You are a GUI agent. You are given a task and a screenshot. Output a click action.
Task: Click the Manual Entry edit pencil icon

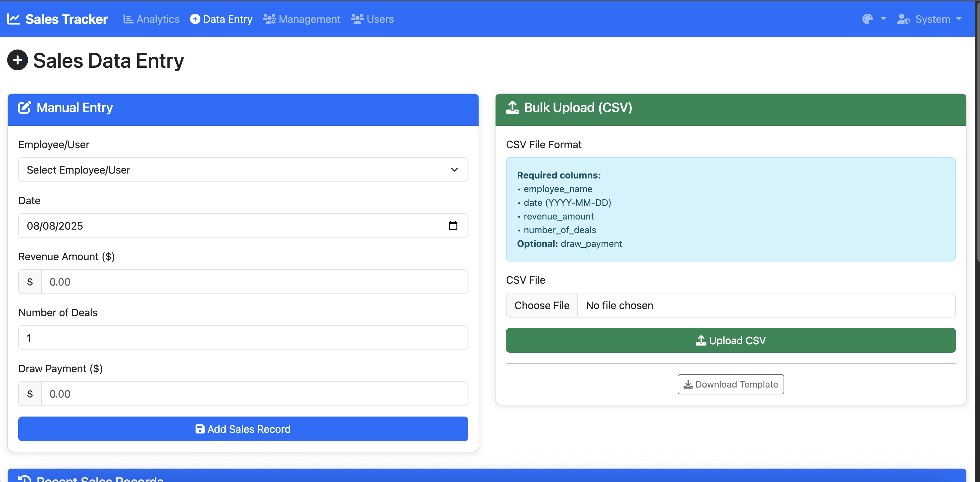point(25,108)
